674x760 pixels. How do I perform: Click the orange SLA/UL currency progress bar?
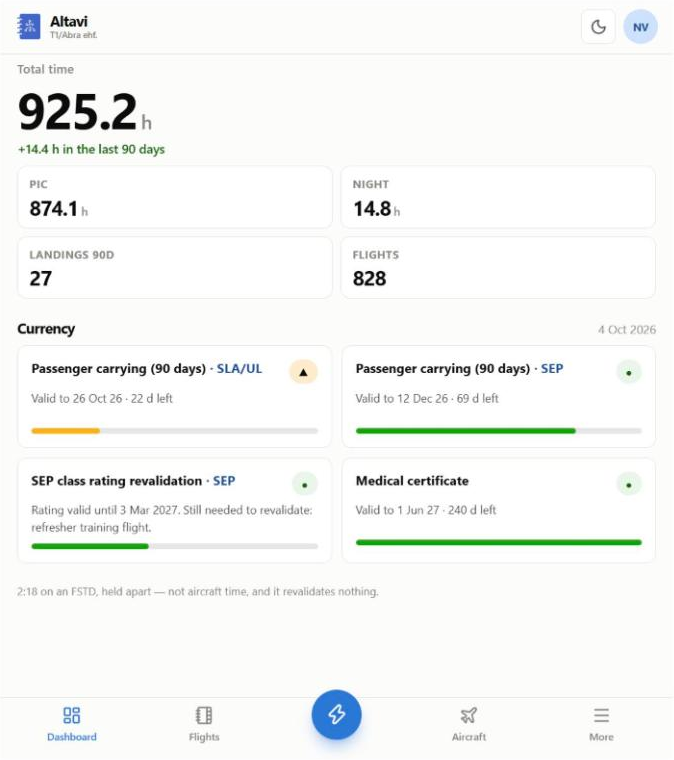[174, 430]
